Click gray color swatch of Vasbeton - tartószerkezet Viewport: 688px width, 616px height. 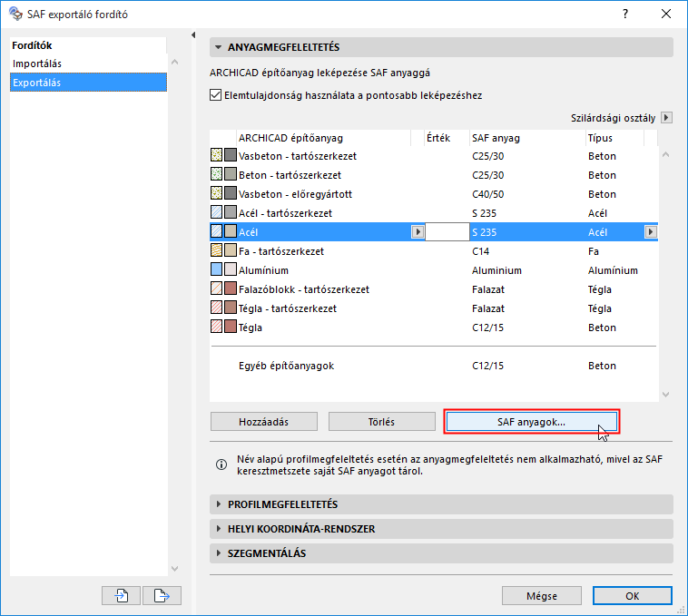[x=231, y=156]
